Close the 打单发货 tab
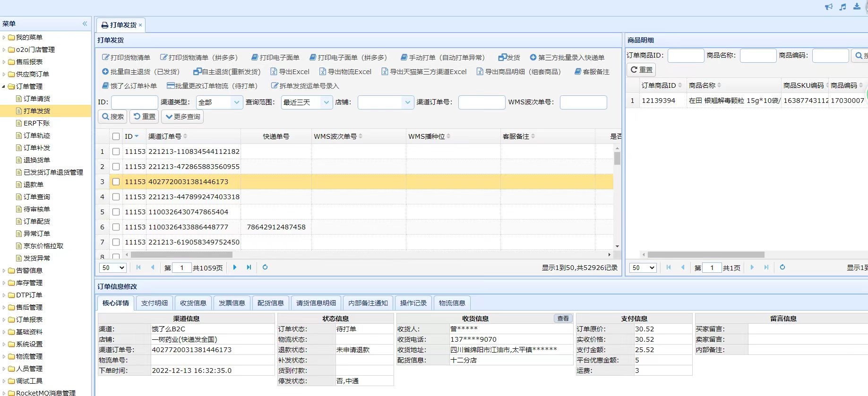868x396 pixels. (140, 25)
